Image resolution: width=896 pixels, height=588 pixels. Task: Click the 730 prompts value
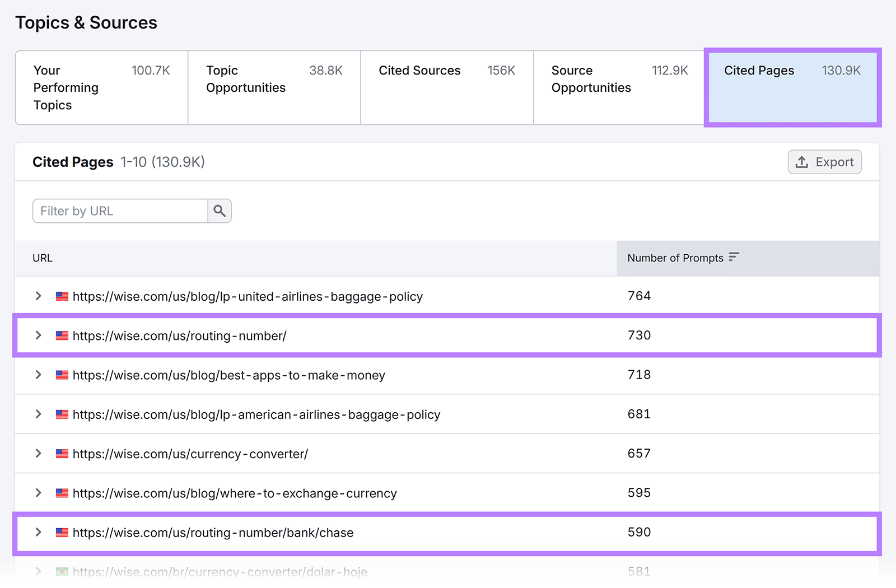[639, 335]
